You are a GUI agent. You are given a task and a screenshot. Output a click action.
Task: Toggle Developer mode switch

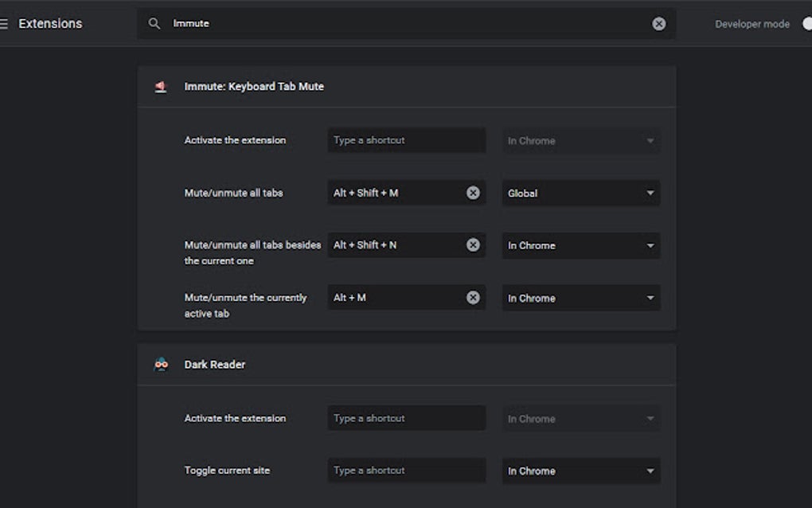tap(806, 24)
